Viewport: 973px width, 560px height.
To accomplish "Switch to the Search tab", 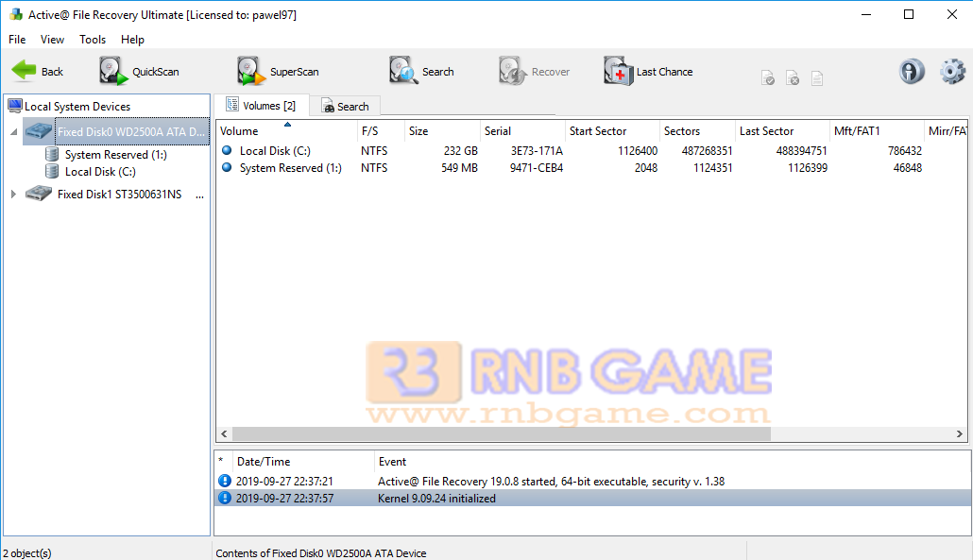I will tap(345, 106).
